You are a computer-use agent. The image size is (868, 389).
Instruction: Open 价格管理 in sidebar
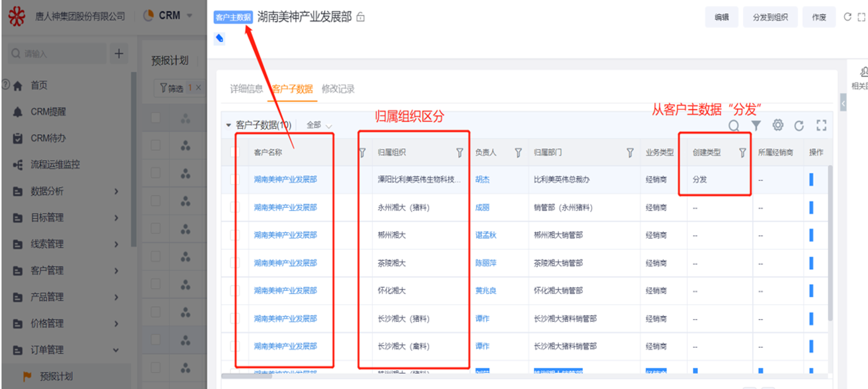(47, 323)
